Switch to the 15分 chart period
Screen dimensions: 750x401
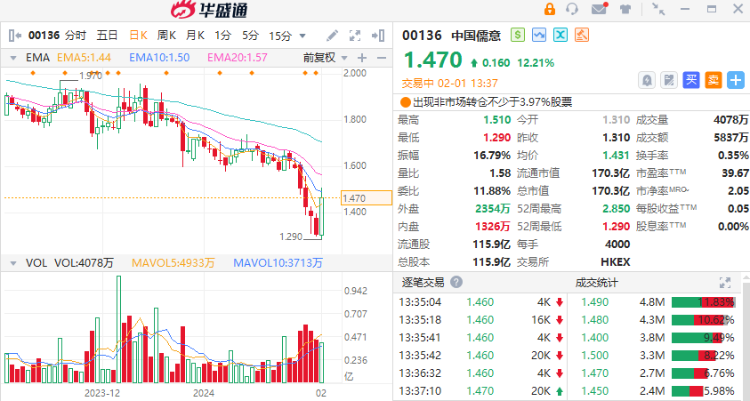pyautogui.click(x=280, y=35)
